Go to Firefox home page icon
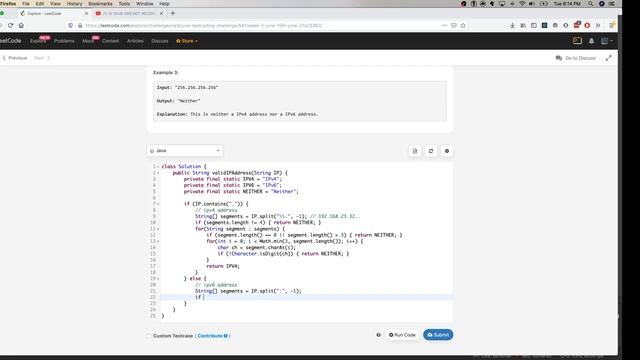640x360 pixels. pos(21,25)
